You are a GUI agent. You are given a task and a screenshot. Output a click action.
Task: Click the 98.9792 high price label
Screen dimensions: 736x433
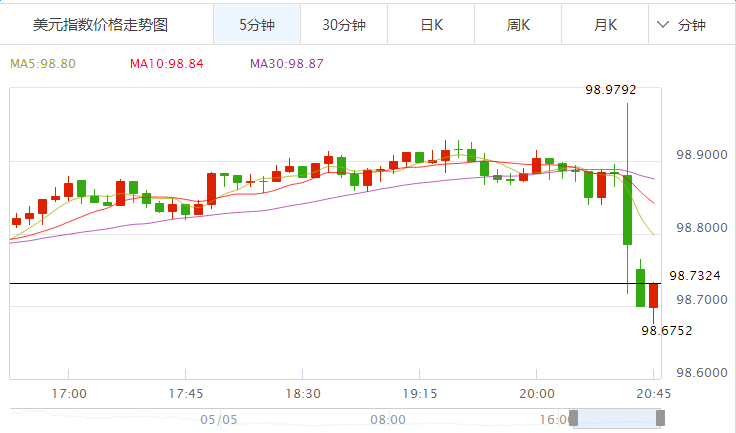point(610,90)
